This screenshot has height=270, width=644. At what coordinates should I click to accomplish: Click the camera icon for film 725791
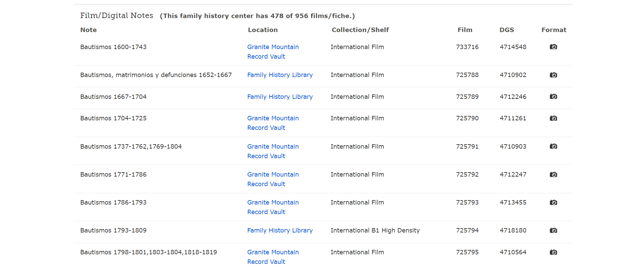(x=553, y=146)
